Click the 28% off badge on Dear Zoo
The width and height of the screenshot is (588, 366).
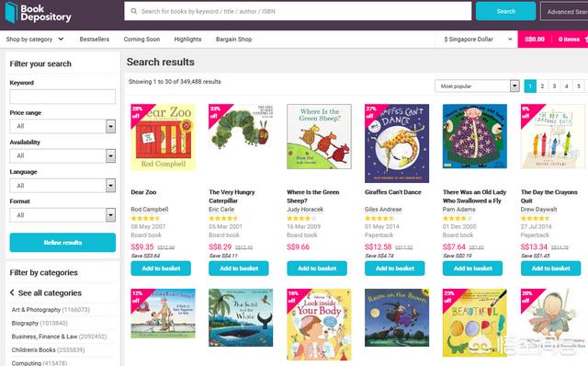141,114
